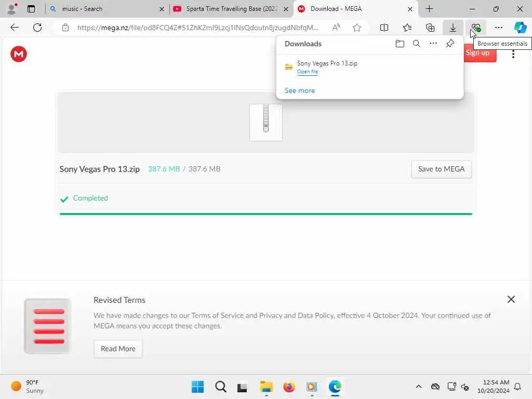Image resolution: width=532 pixels, height=399 pixels.
Task: Click the address bar URL field
Action: (x=198, y=28)
